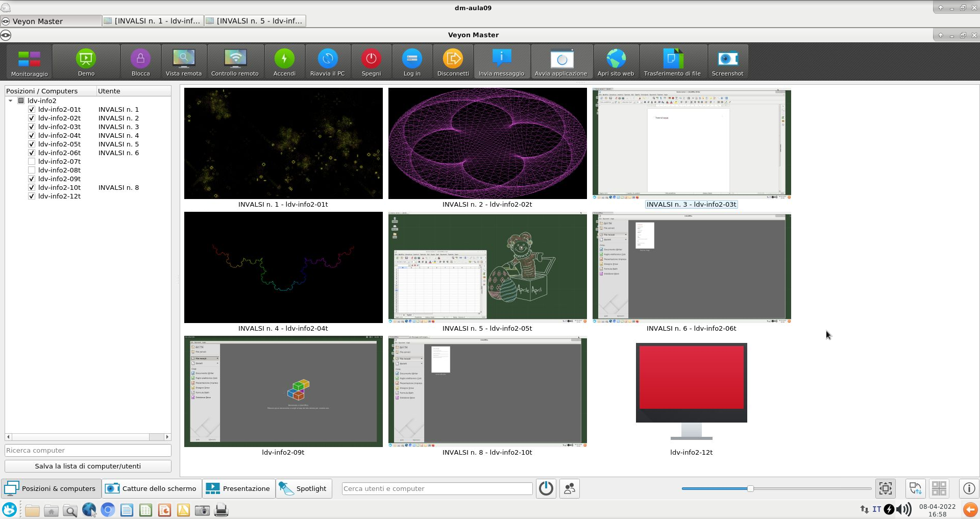
Task: Open Vista remota
Action: (184, 62)
